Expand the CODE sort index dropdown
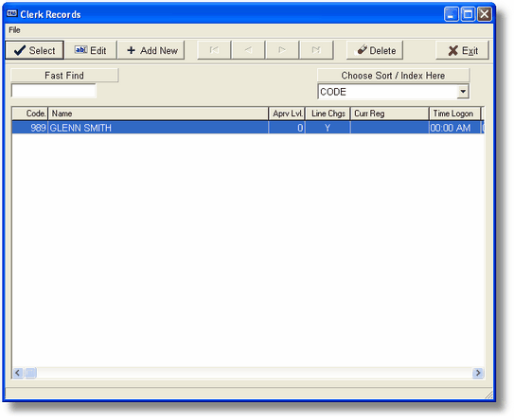This screenshot has width=514, height=420. click(x=463, y=92)
